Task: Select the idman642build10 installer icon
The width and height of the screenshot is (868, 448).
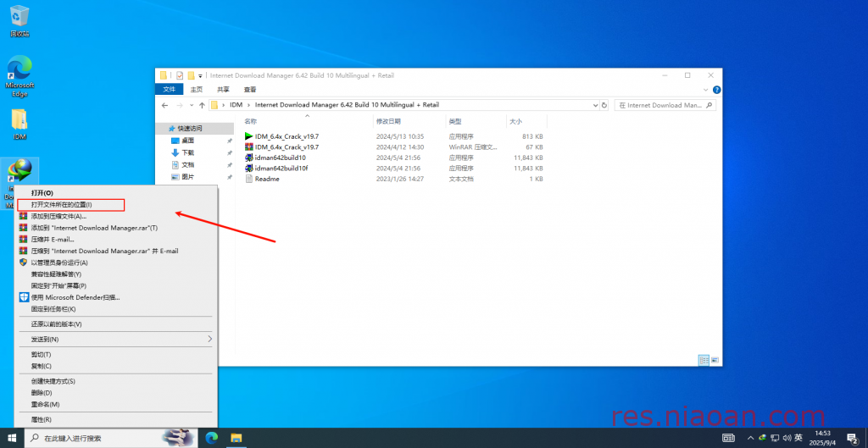Action: [x=249, y=158]
